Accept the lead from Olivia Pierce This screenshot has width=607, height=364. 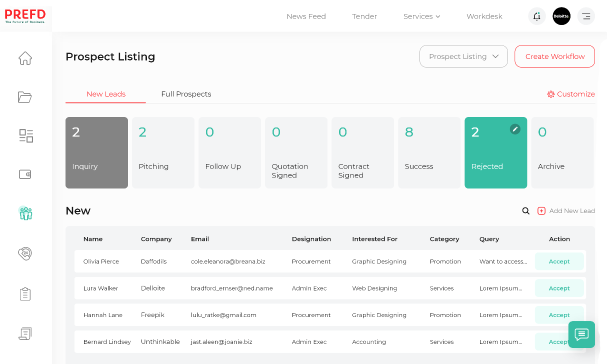click(x=559, y=261)
